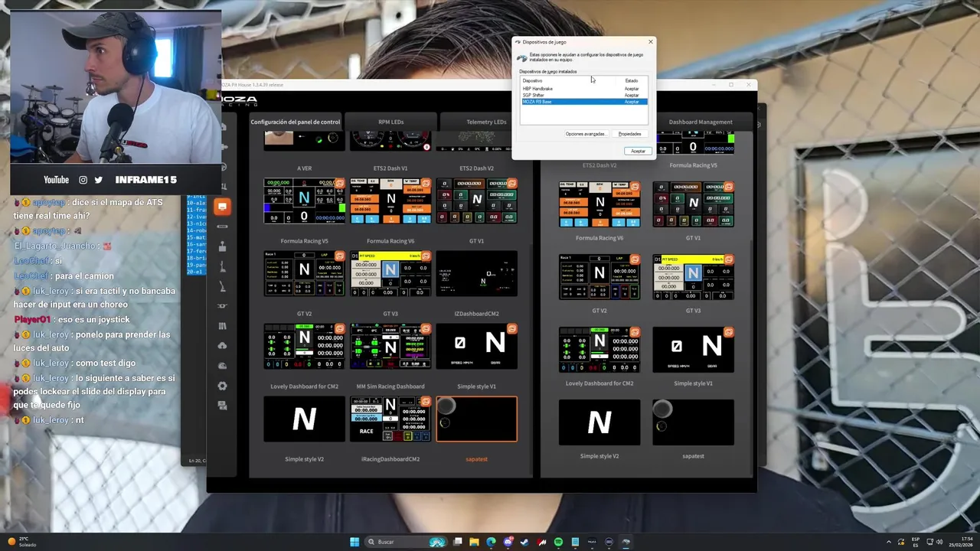Select GT V2 thumbnail in right panel
The width and height of the screenshot is (980, 551).
pyautogui.click(x=599, y=277)
